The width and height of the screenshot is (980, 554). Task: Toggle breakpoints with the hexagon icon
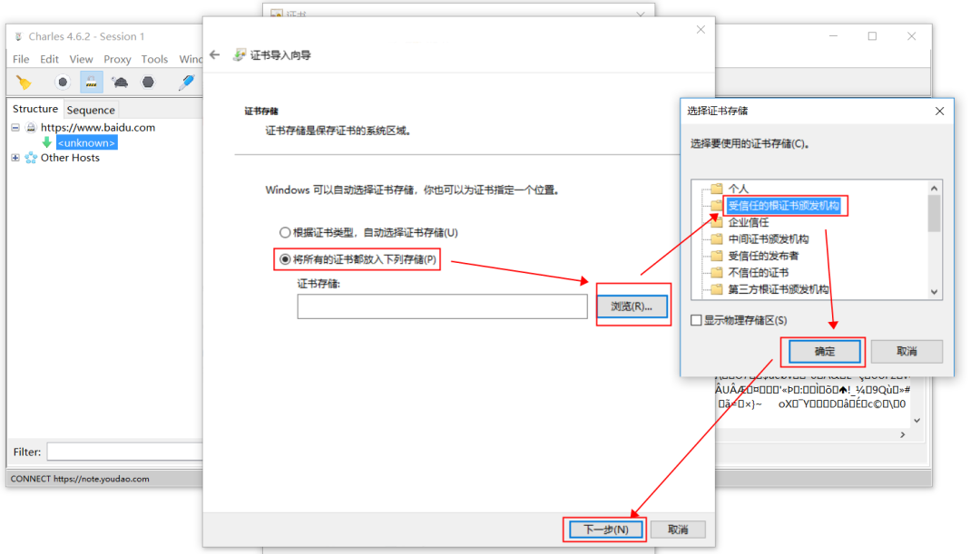148,82
